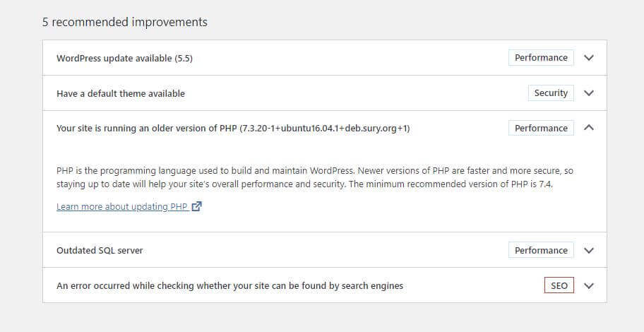Collapse the older PHP version section chevron

coord(590,128)
